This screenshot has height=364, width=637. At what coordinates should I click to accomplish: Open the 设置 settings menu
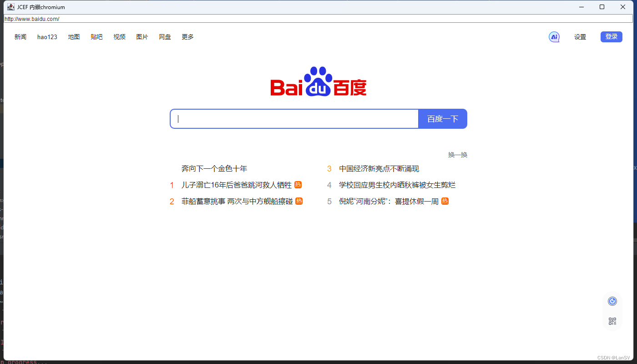click(580, 37)
